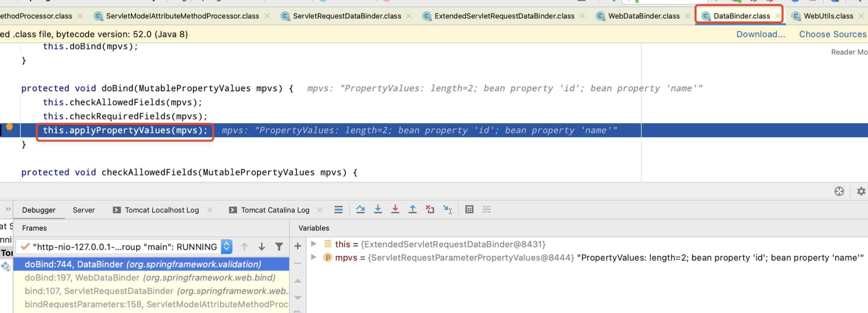The image size is (868, 313).
Task: Close Tomcat Localhost Log tab
Action: 210,210
